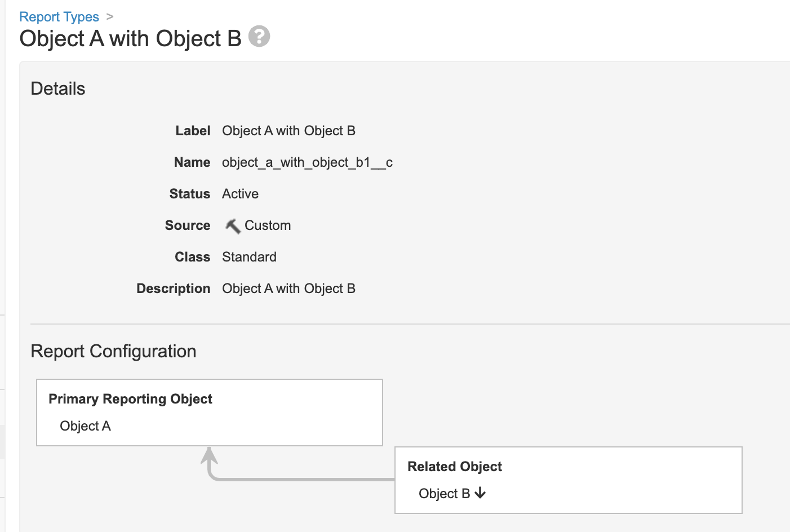Image resolution: width=790 pixels, height=532 pixels.
Task: Click the Object B related object text
Action: pos(444,494)
